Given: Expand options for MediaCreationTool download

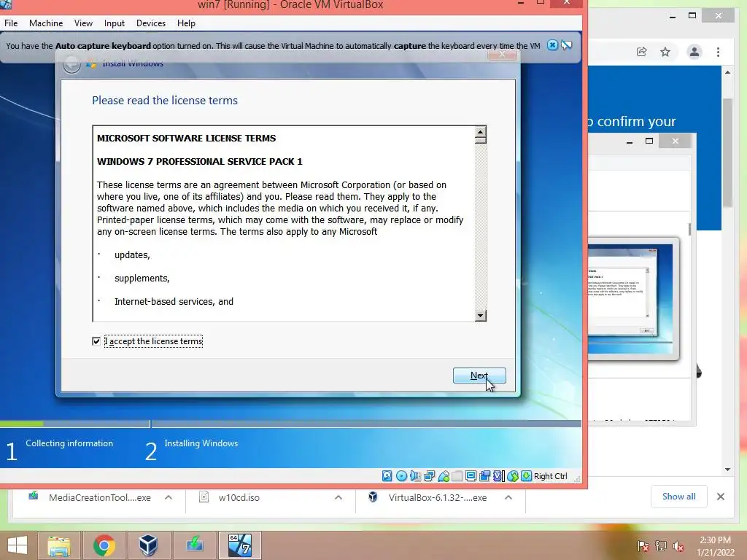Looking at the screenshot, I should pos(169,497).
